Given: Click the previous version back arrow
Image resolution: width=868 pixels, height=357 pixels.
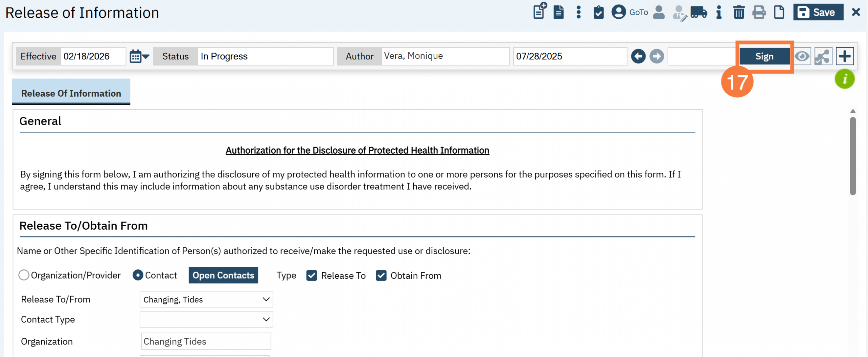Looking at the screenshot, I should pos(638,56).
